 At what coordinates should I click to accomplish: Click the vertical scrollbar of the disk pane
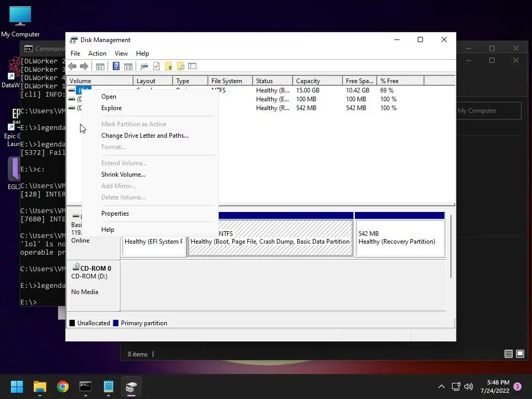(451, 247)
